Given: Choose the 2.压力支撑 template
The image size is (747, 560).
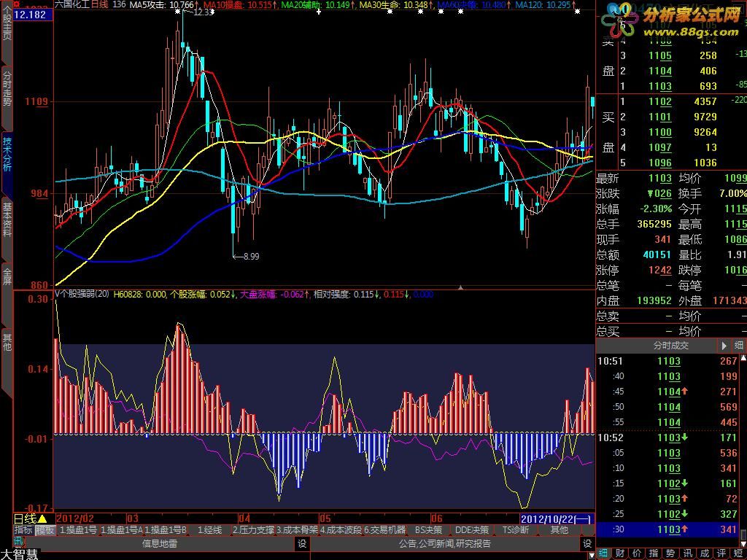Looking at the screenshot, I should coord(253,530).
